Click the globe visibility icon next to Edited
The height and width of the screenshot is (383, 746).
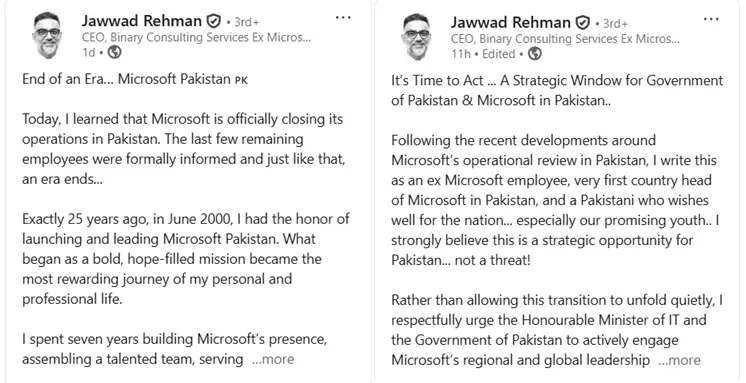[535, 54]
